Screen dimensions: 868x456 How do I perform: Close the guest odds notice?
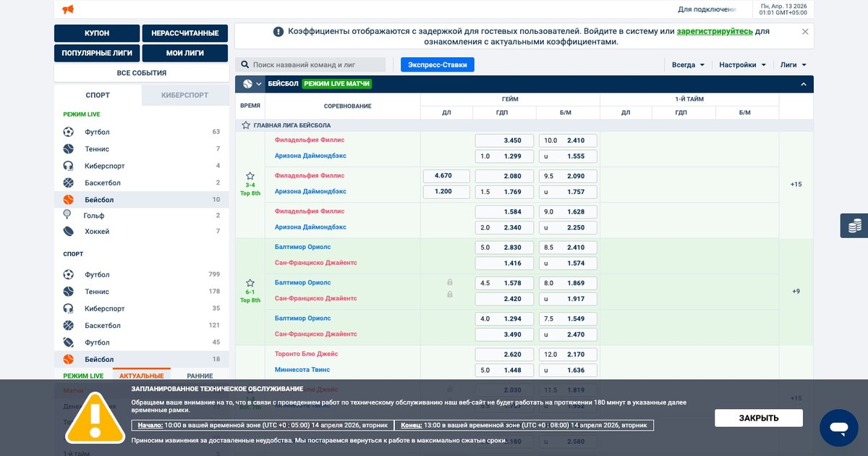[x=805, y=32]
